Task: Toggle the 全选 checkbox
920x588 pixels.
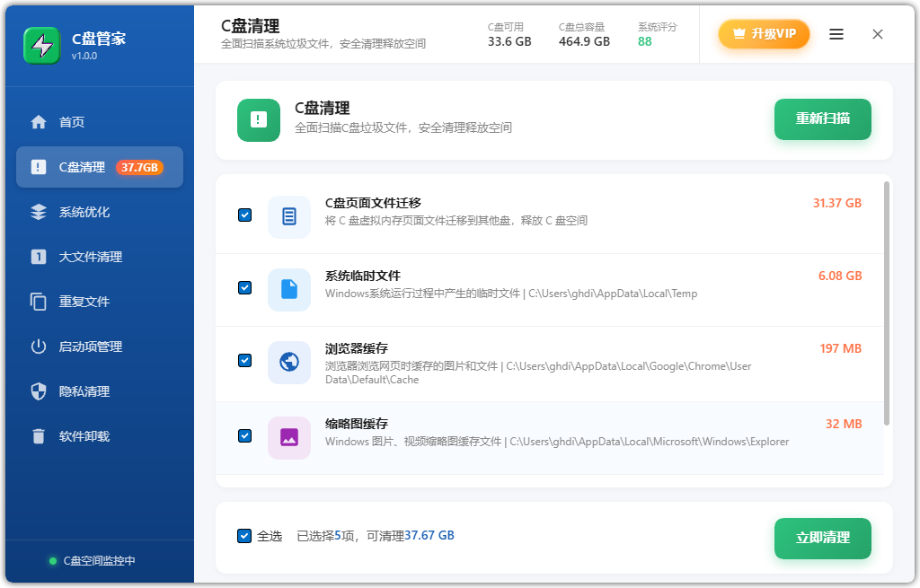Action: point(244,536)
